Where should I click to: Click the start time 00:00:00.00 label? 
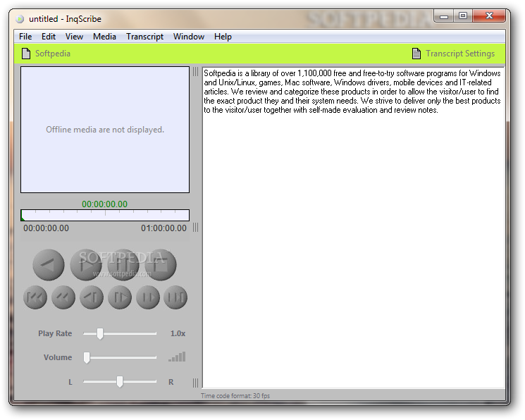coord(46,228)
